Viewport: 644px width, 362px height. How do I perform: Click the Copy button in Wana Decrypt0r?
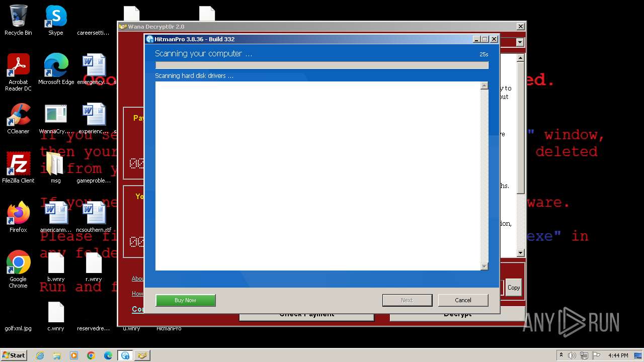click(x=514, y=288)
